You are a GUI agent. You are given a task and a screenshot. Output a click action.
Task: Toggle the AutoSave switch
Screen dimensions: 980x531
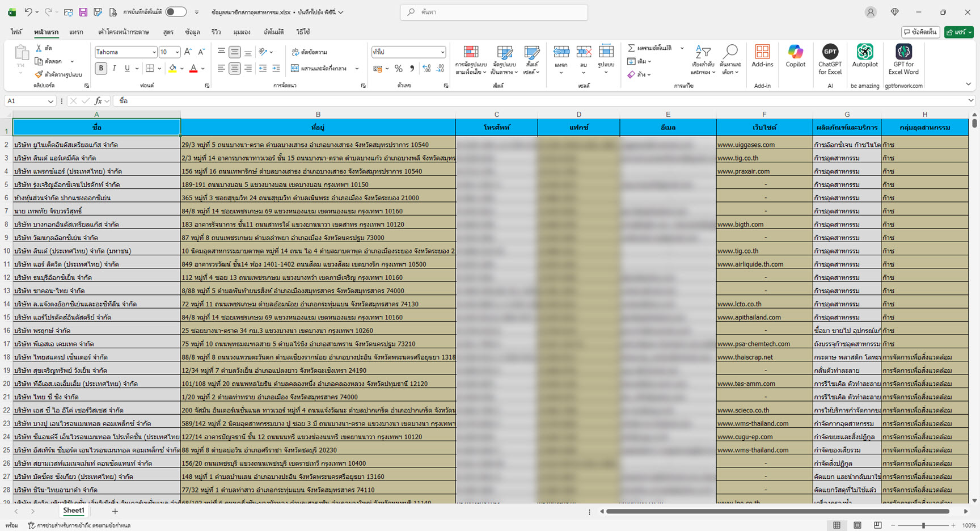[x=176, y=12]
